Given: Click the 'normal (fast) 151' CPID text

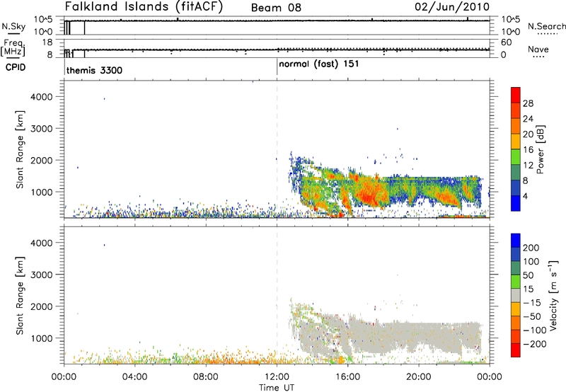Looking at the screenshot, I should pos(319,64).
